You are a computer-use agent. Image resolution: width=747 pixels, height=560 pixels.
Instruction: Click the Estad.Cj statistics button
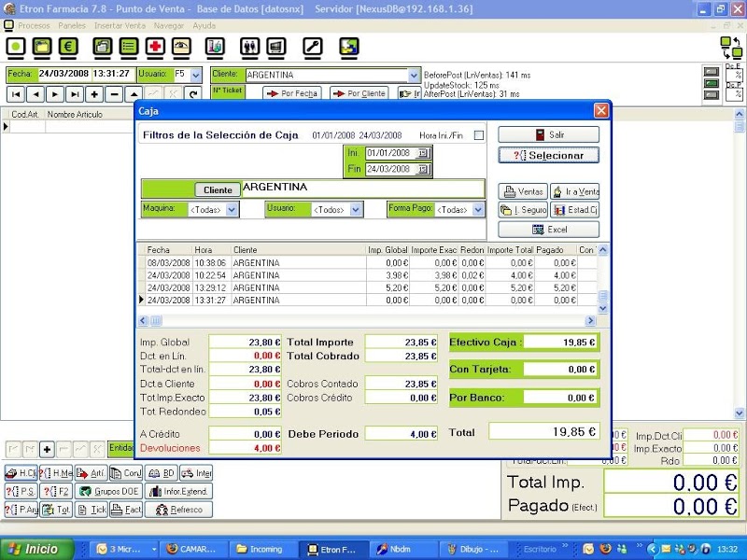[574, 210]
